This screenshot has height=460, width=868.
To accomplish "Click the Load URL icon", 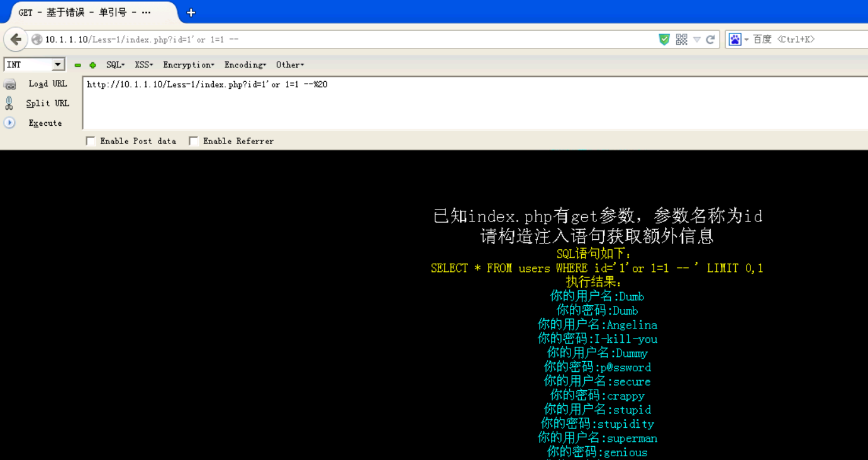I will tap(9, 84).
